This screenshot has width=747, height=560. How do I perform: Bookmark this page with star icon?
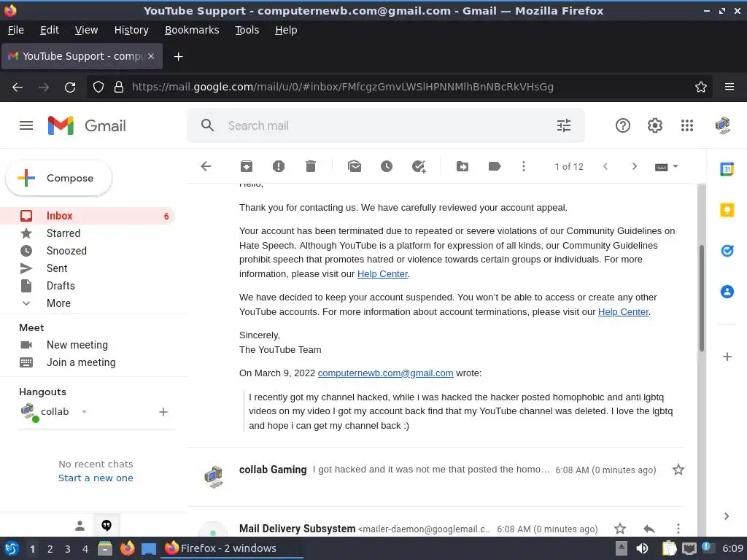[701, 87]
